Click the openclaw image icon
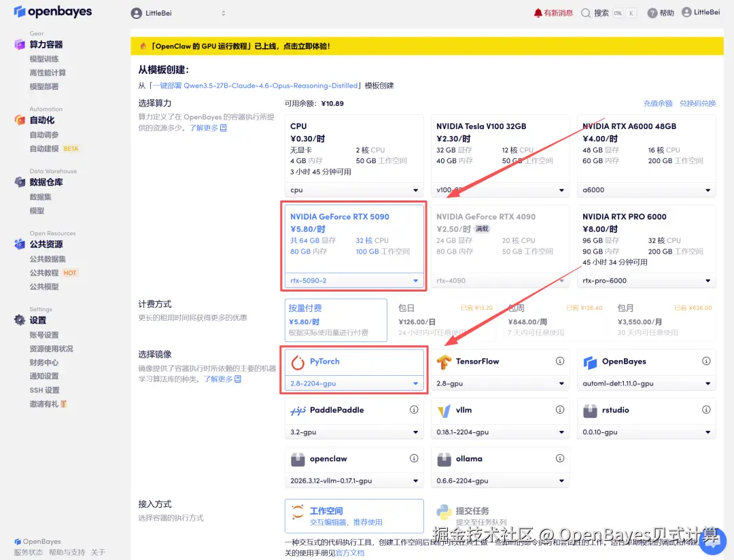This screenshot has height=560, width=734. [x=298, y=459]
